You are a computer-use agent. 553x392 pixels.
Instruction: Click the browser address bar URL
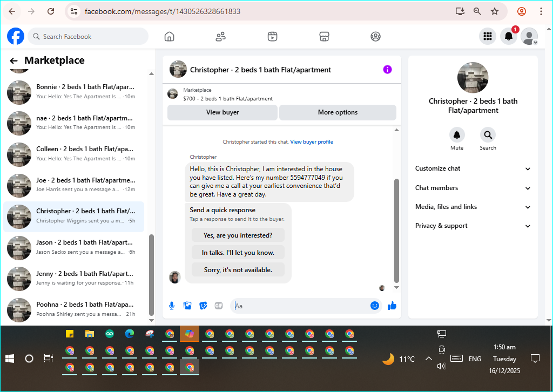click(163, 11)
